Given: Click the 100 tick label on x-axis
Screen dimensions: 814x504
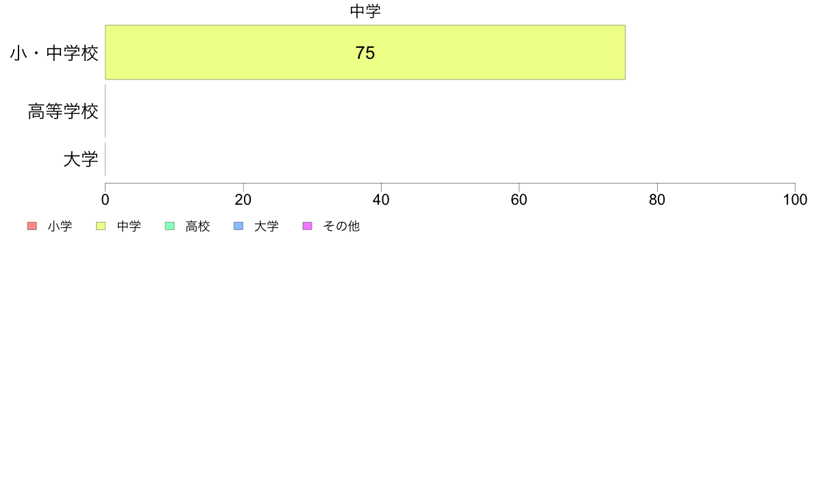Looking at the screenshot, I should 795,200.
